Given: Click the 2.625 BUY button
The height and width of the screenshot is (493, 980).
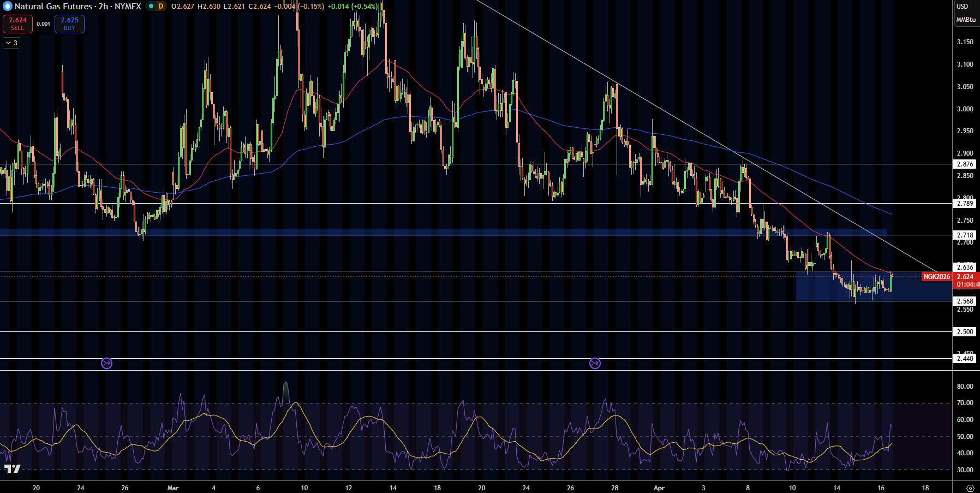Looking at the screenshot, I should [69, 24].
